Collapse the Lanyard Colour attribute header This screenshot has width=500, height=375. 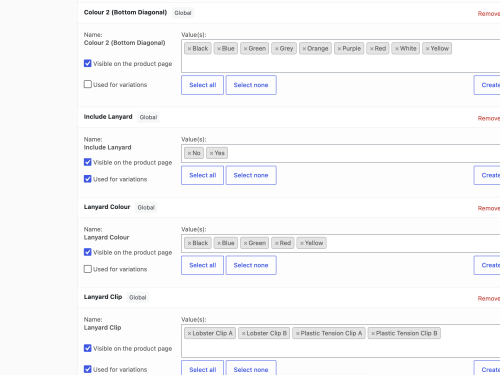[289, 207]
